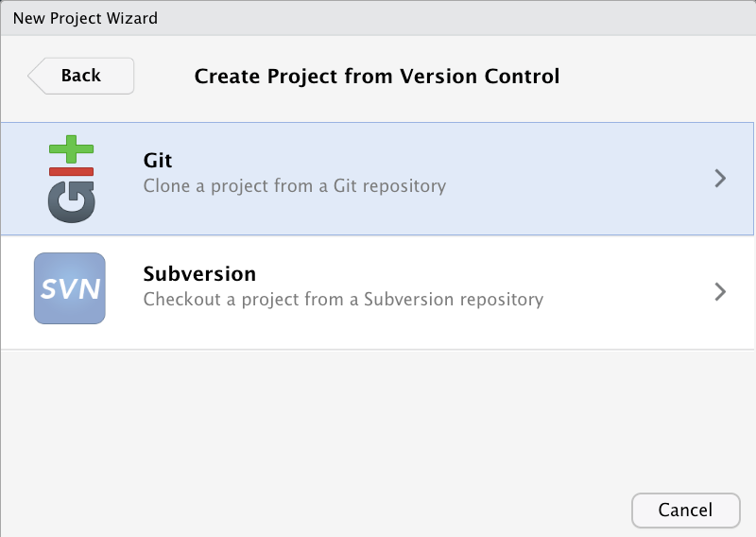This screenshot has width=756, height=537.
Task: Click the New Project Wizard title bar
Action: pyautogui.click(x=378, y=18)
